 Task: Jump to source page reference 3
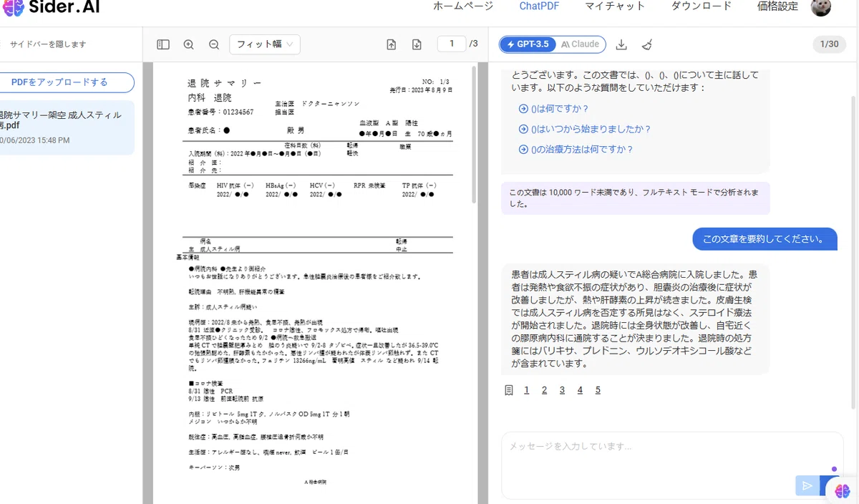pyautogui.click(x=562, y=390)
